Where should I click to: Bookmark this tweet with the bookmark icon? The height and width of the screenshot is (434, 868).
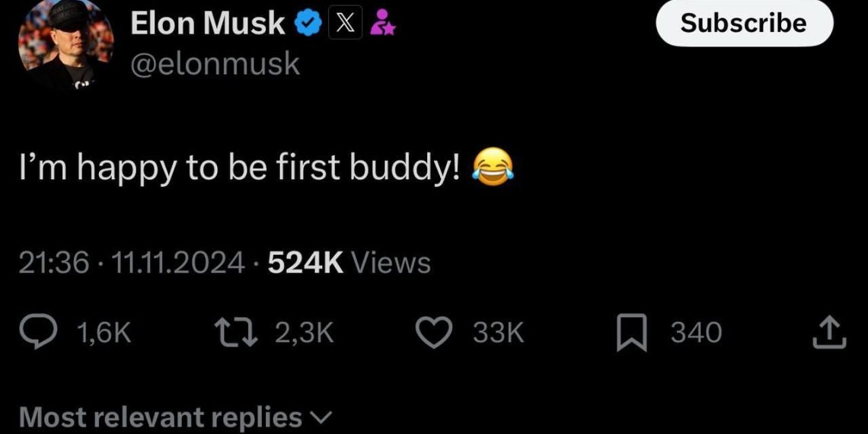pos(633,333)
